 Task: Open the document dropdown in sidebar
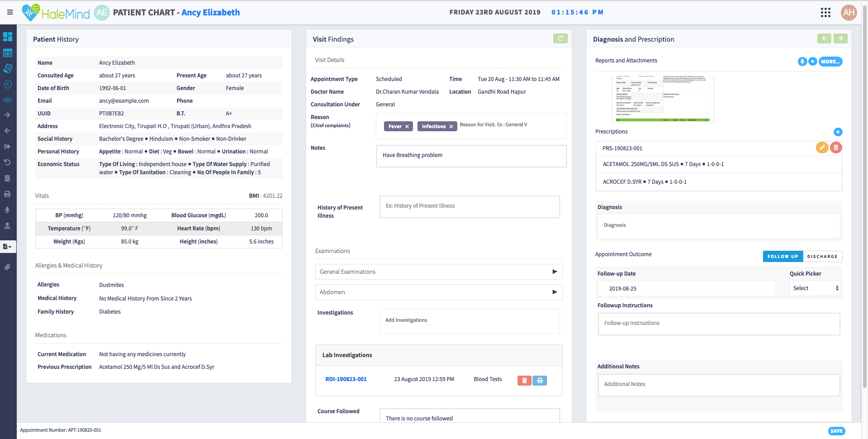tap(8, 247)
